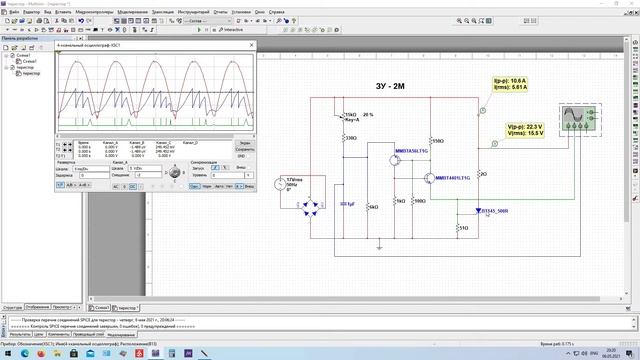Open the Моделирование menu

tap(132, 12)
